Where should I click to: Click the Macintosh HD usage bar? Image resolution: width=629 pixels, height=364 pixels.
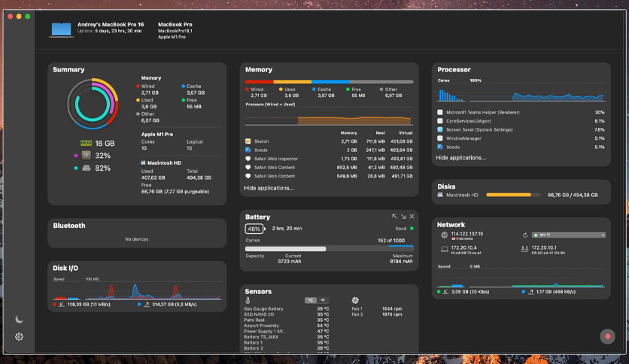click(x=513, y=195)
